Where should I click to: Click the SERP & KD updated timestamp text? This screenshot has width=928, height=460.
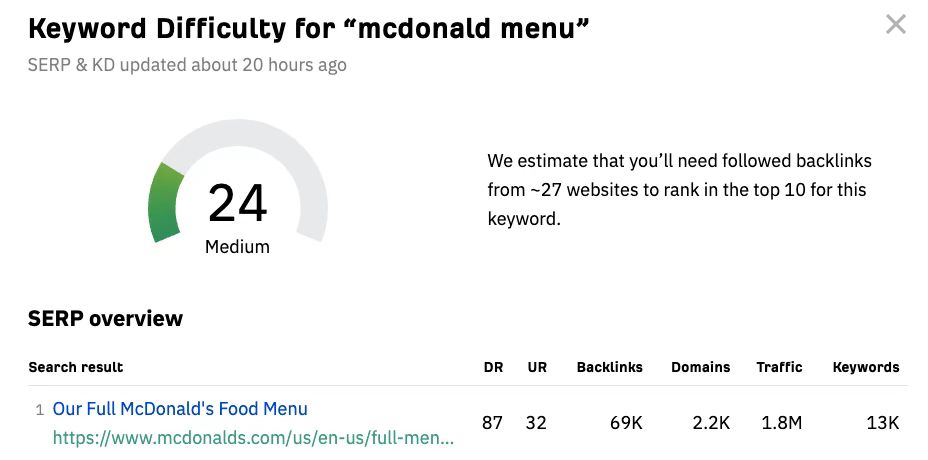(x=187, y=65)
